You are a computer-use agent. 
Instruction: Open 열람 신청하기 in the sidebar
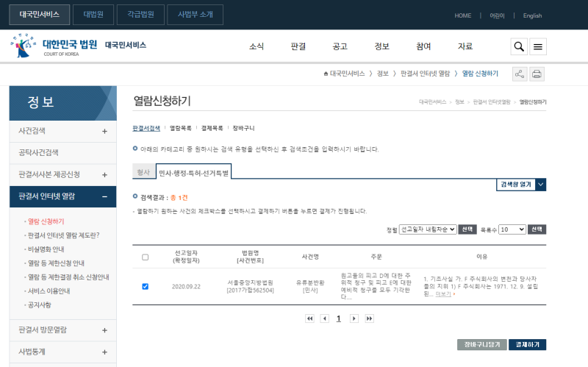coord(46,221)
